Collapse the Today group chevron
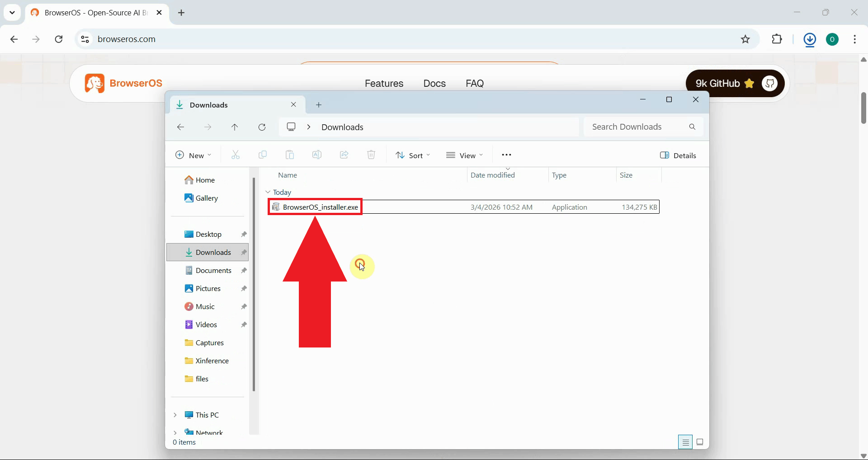868x460 pixels. [268, 192]
